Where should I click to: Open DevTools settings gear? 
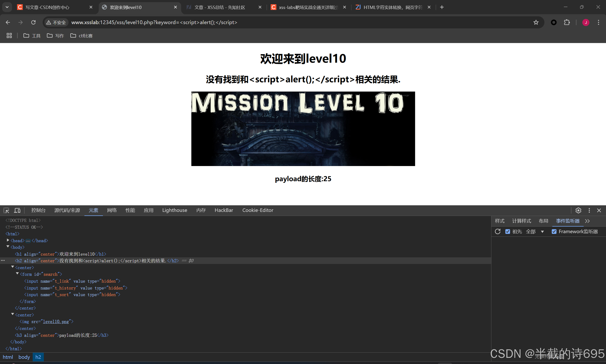click(578, 210)
